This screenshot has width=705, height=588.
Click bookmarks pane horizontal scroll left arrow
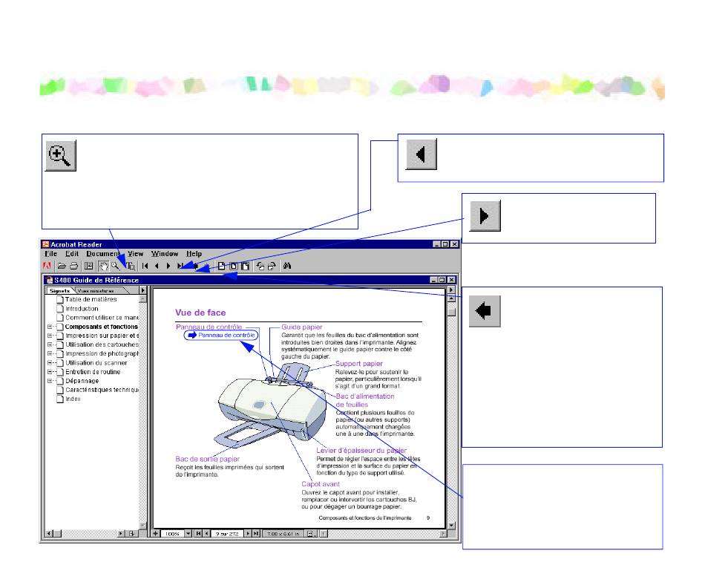coord(50,534)
